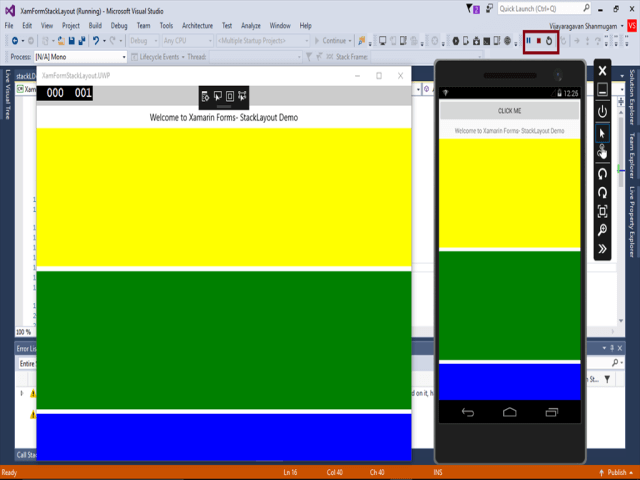The height and width of the screenshot is (480, 640).
Task: Open the Lifecycle Events dropdown
Action: pos(159,57)
